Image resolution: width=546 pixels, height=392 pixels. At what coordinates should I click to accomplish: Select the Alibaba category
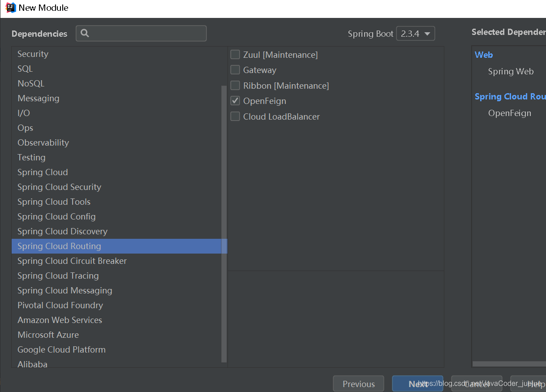pos(117,363)
